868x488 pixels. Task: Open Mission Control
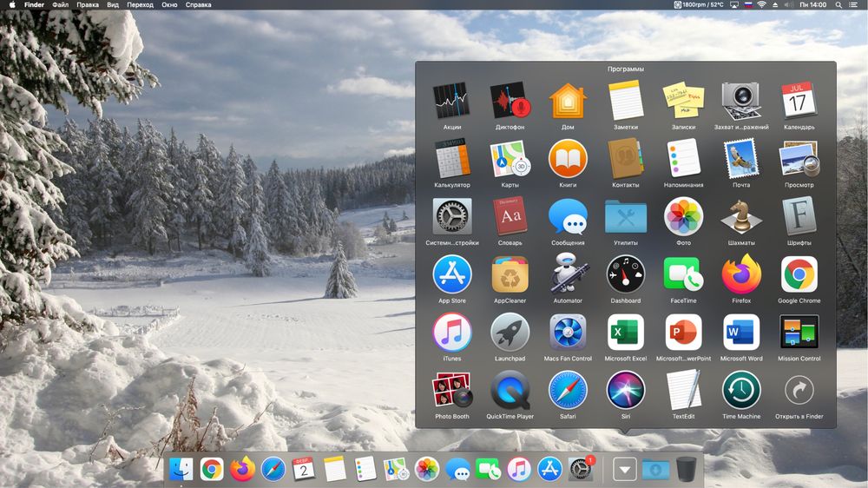click(x=799, y=333)
